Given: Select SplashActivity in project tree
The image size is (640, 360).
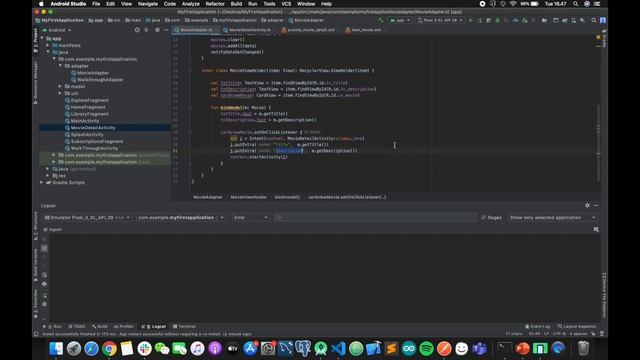Looking at the screenshot, I should pyautogui.click(x=87, y=134).
